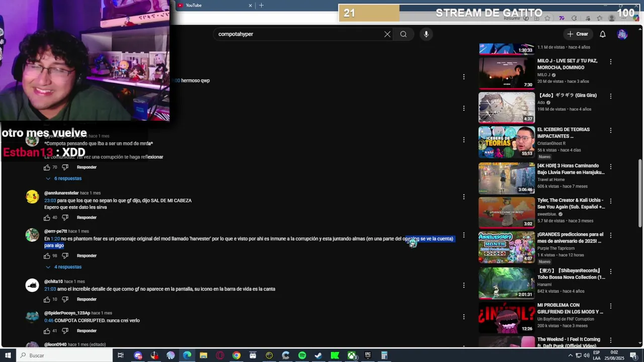
Task: Click the YouTube search input field
Action: (x=298, y=34)
